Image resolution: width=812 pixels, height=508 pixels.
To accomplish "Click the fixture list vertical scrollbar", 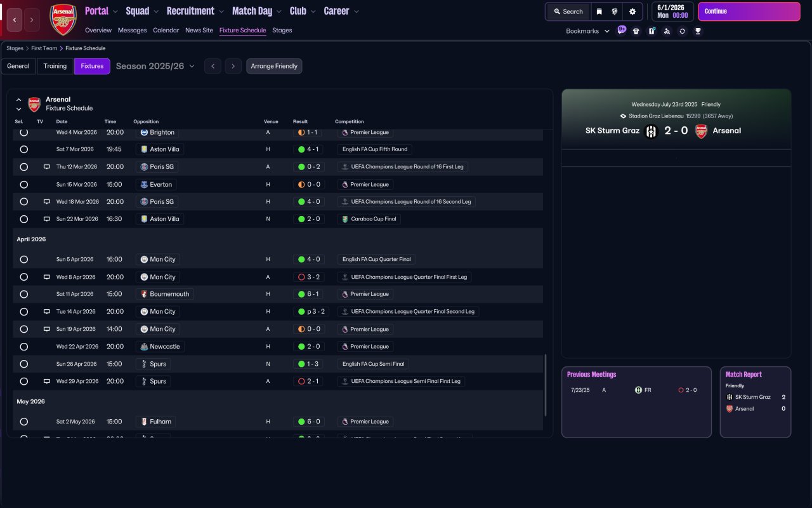I will click(545, 385).
